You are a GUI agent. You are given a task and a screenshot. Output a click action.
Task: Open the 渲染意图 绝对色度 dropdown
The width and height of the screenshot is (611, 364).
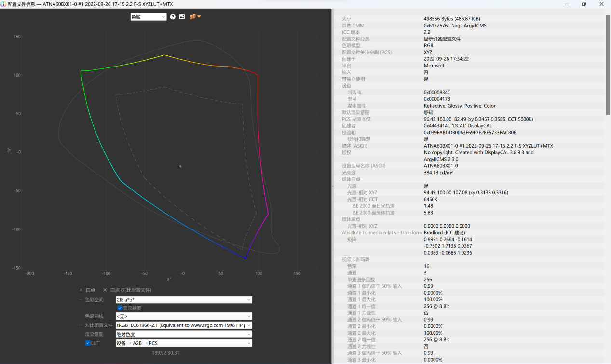point(183,334)
